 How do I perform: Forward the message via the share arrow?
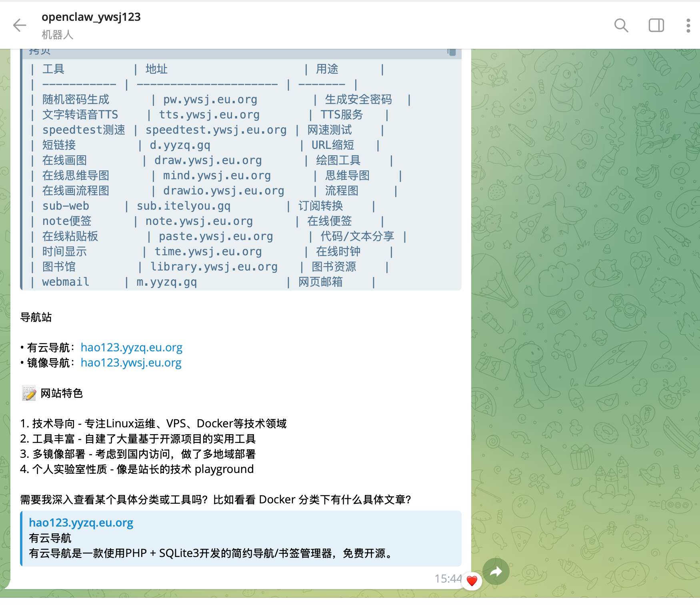tap(496, 572)
